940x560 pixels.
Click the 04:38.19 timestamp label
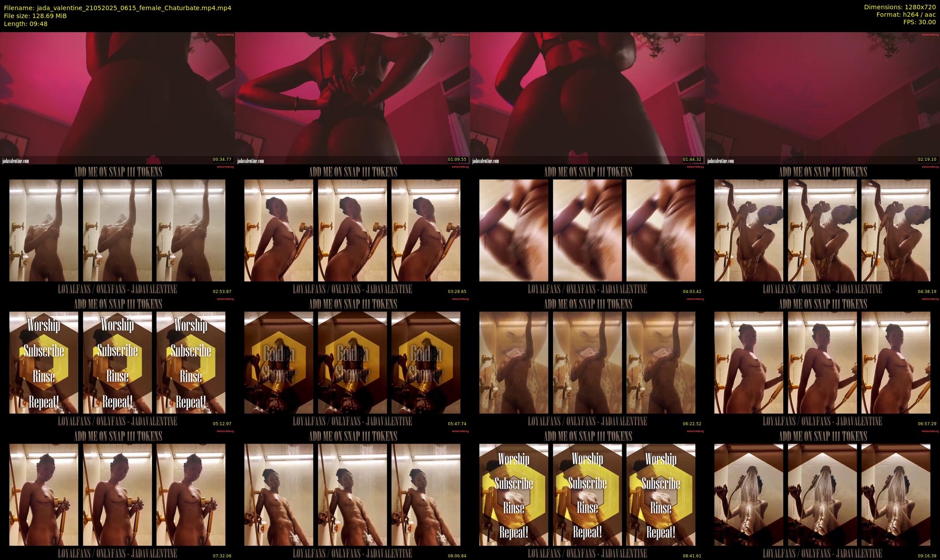pos(927,292)
